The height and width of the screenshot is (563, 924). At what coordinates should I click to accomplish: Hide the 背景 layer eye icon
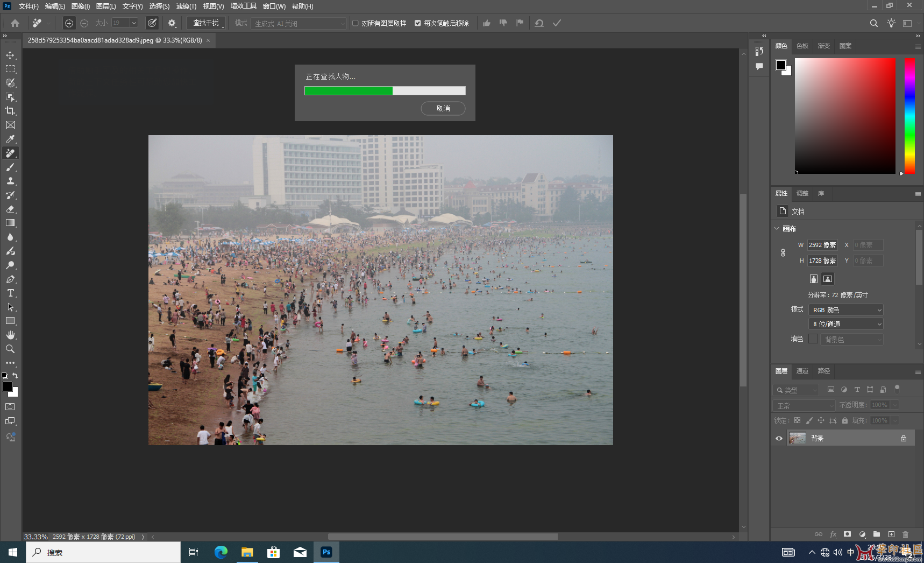coord(779,438)
